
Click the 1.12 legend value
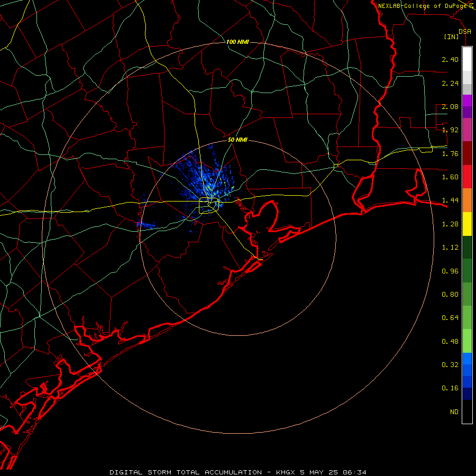coord(450,248)
